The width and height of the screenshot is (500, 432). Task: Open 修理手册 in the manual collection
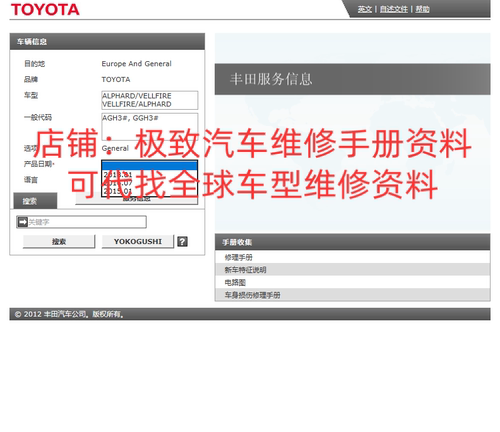(352, 257)
